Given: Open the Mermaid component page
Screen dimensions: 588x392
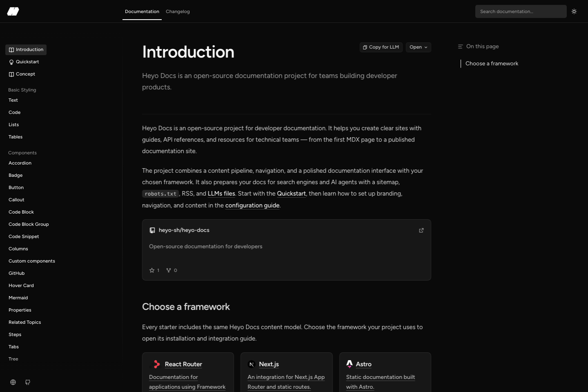Looking at the screenshot, I should click(x=18, y=298).
